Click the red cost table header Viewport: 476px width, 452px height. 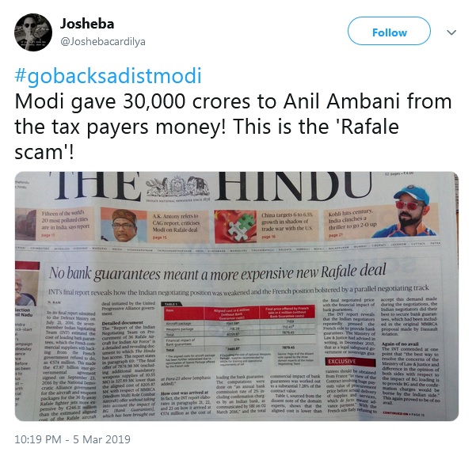tap(239, 313)
